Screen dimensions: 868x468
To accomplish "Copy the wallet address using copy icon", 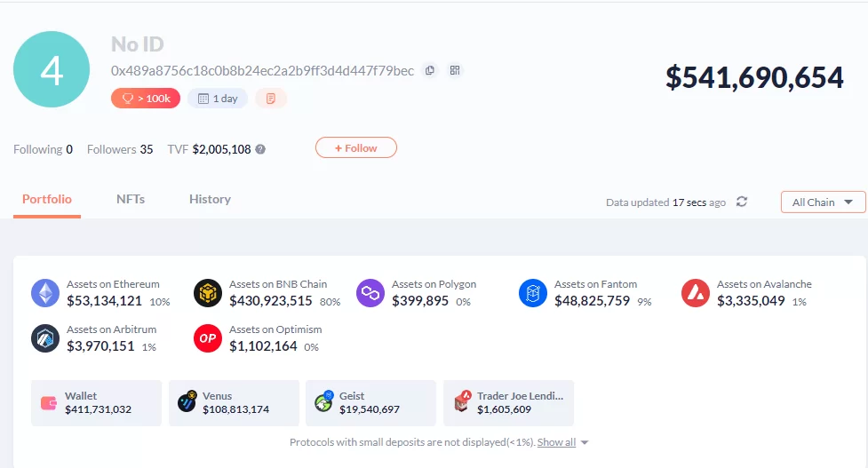I will [430, 71].
